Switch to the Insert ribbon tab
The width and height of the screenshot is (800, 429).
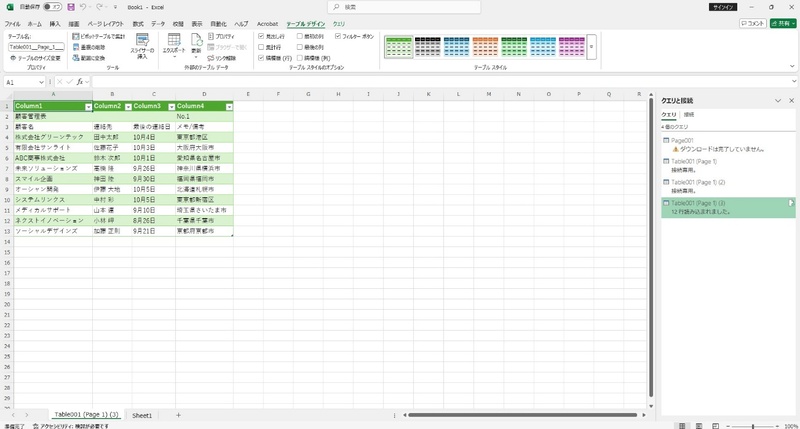[x=55, y=24]
